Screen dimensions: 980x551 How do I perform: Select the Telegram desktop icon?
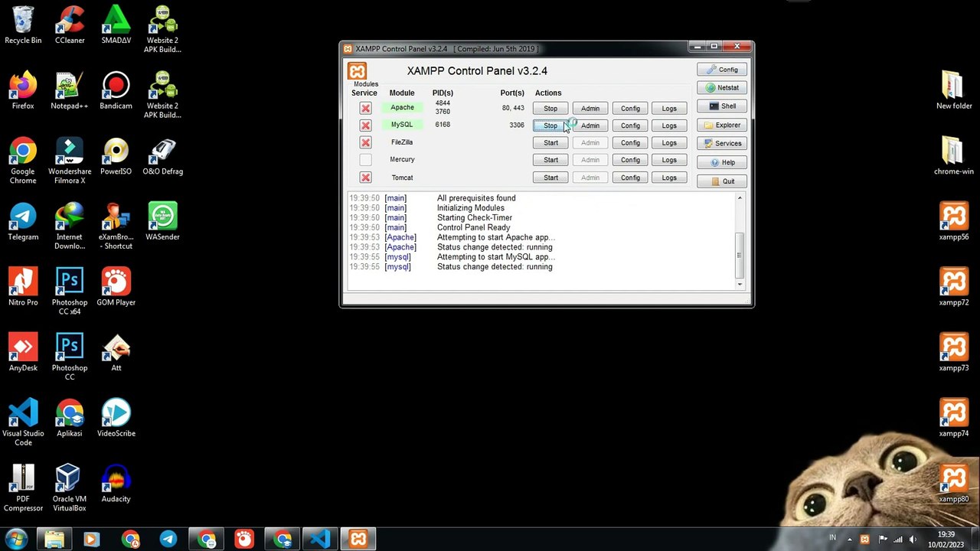coord(23,223)
